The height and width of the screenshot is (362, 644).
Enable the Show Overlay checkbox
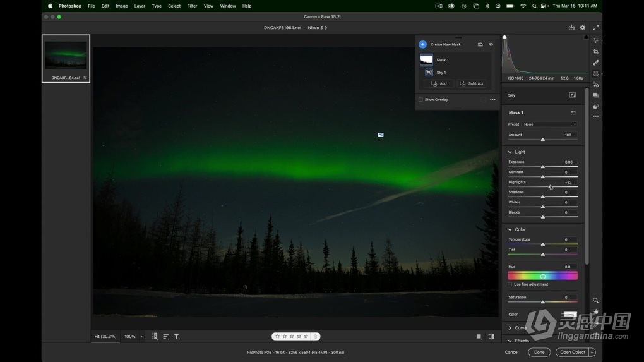(420, 99)
